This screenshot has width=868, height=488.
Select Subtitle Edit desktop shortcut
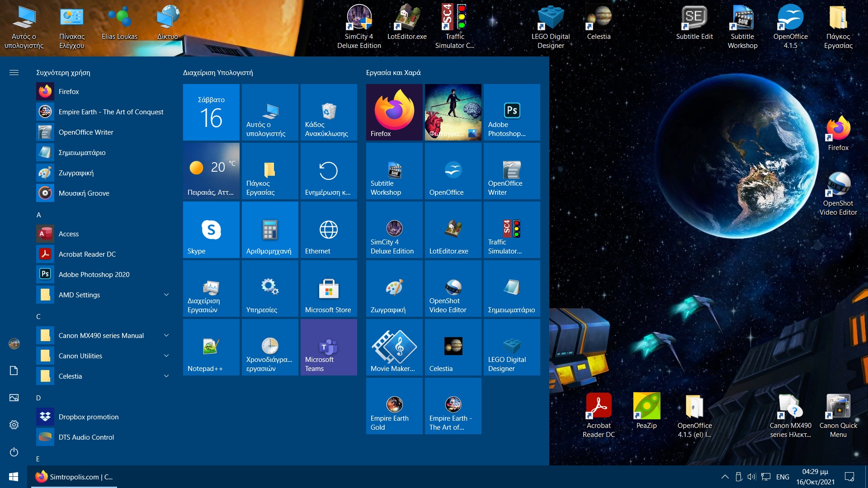[x=694, y=23]
